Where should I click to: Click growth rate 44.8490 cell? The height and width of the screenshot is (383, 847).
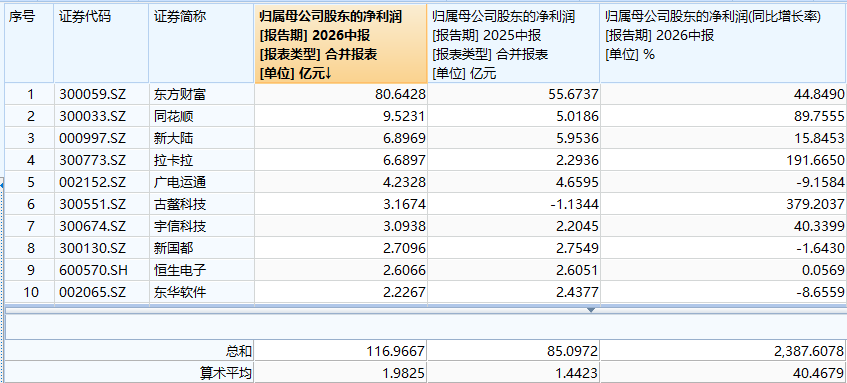click(724, 95)
